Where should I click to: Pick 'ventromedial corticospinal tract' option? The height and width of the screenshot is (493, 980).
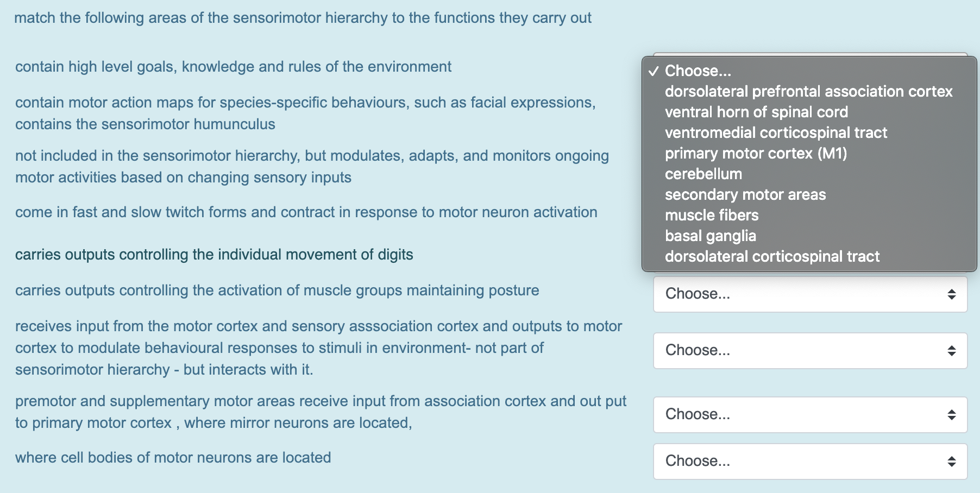(x=775, y=132)
